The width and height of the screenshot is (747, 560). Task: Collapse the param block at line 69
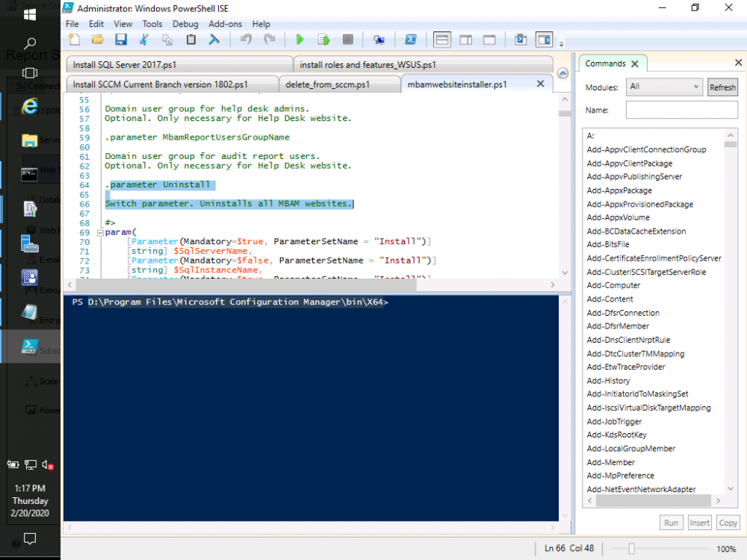tap(100, 232)
